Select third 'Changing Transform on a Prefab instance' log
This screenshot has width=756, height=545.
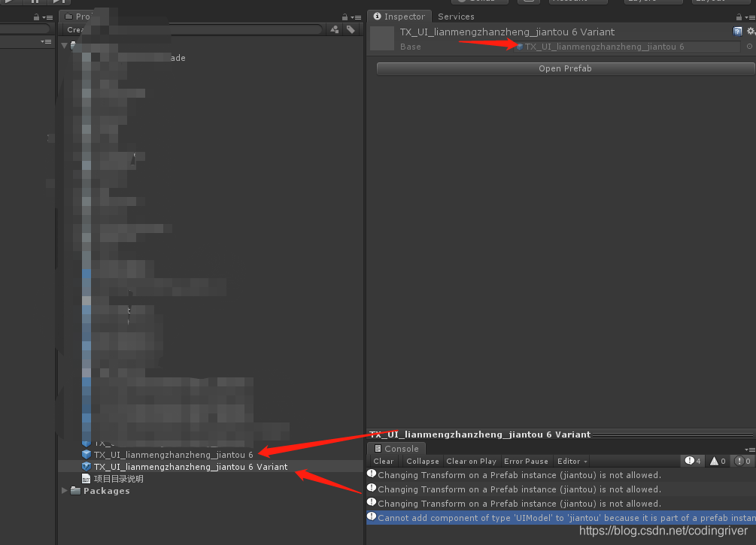(x=561, y=504)
